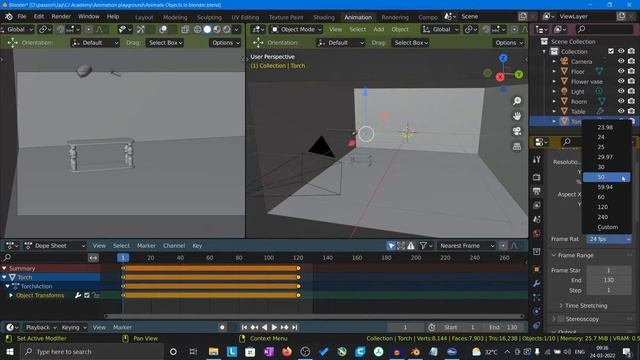The height and width of the screenshot is (360, 640).
Task: Click red X axis on navigation gizmo
Action: pyautogui.click(x=500, y=77)
